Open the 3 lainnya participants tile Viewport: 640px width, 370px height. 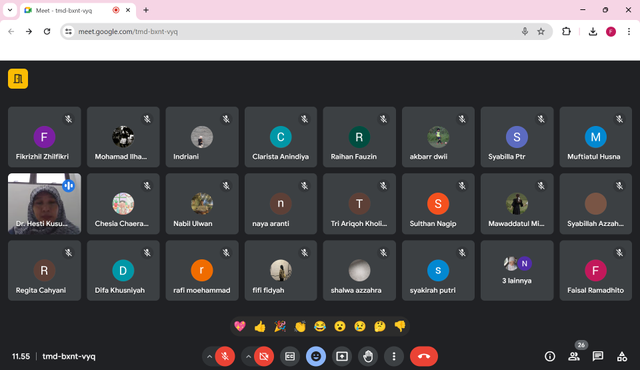coord(517,270)
